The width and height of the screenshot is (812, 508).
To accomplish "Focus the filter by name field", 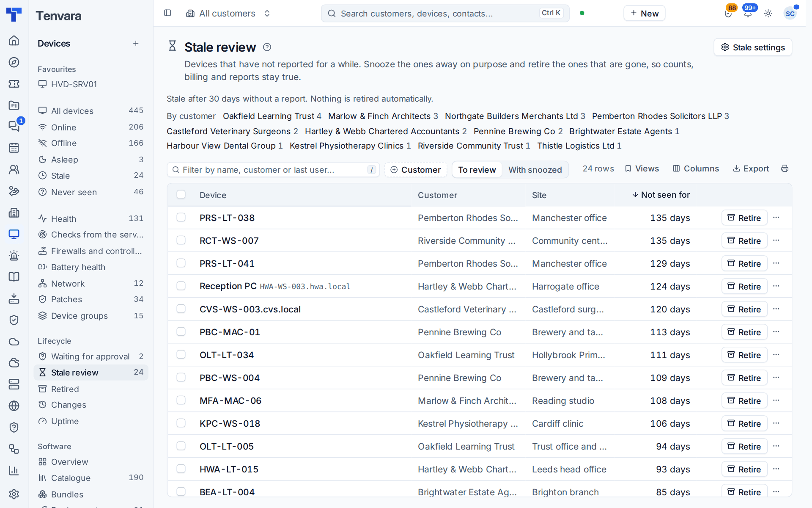I will [273, 170].
